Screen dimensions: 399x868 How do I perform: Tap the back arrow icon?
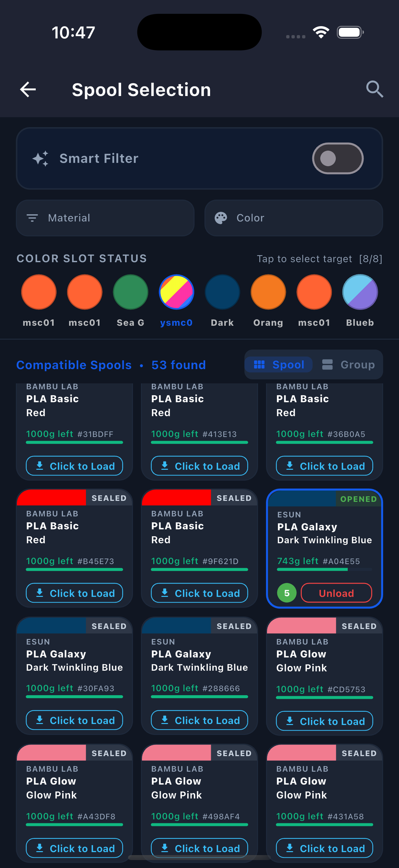(28, 90)
